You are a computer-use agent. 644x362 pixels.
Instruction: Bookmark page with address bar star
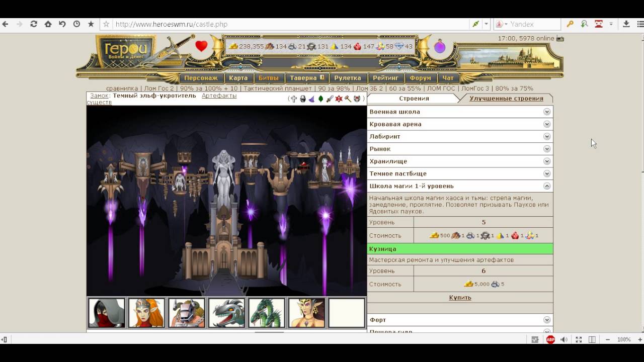(x=106, y=24)
